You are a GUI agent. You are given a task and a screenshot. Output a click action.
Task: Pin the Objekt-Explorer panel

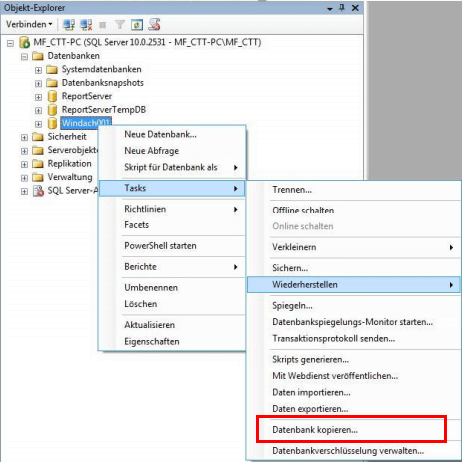pyautogui.click(x=342, y=7)
